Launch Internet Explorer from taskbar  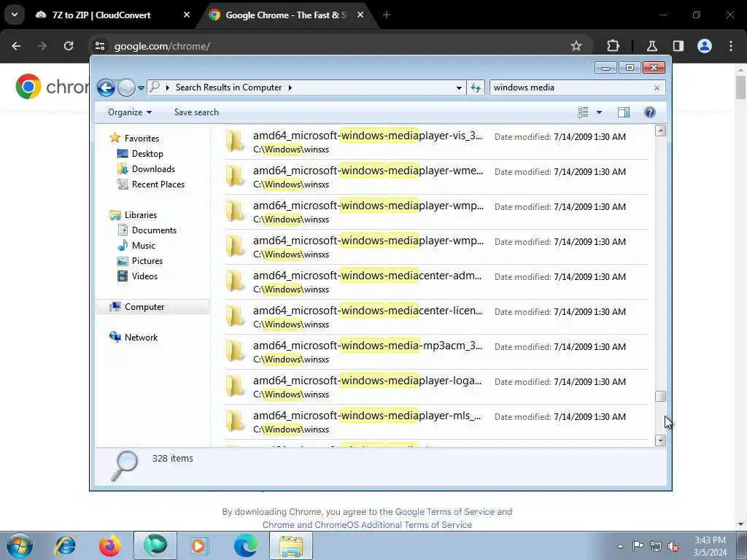(x=65, y=545)
